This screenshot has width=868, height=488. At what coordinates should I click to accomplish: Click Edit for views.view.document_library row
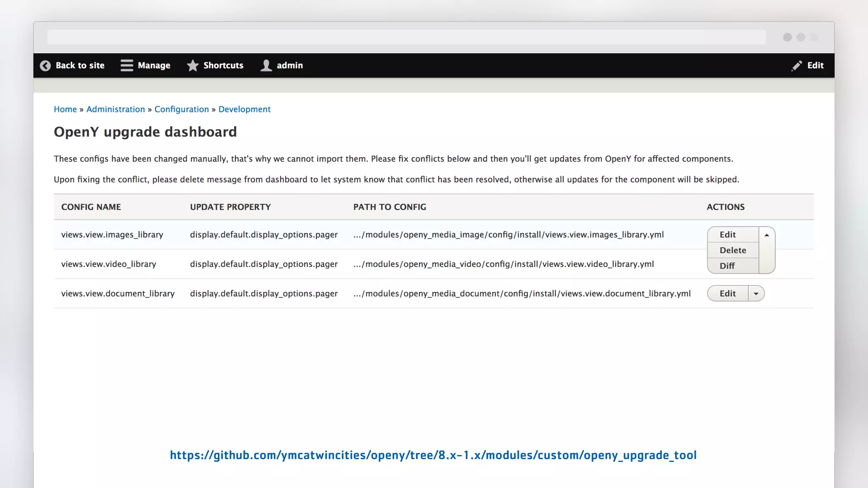click(x=728, y=294)
